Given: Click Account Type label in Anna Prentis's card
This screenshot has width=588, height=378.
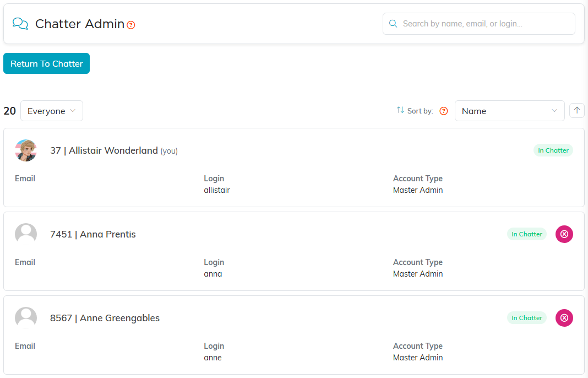Looking at the screenshot, I should click(418, 262).
